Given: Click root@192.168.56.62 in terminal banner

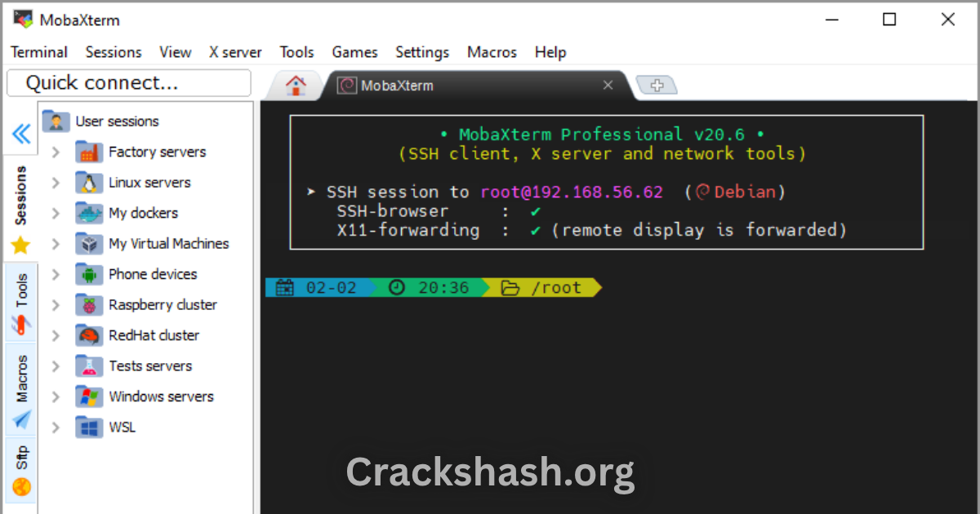Looking at the screenshot, I should coord(572,192).
